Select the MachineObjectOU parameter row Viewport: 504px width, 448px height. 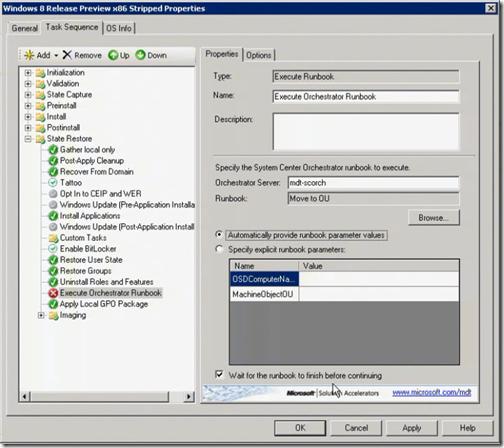pos(344,294)
